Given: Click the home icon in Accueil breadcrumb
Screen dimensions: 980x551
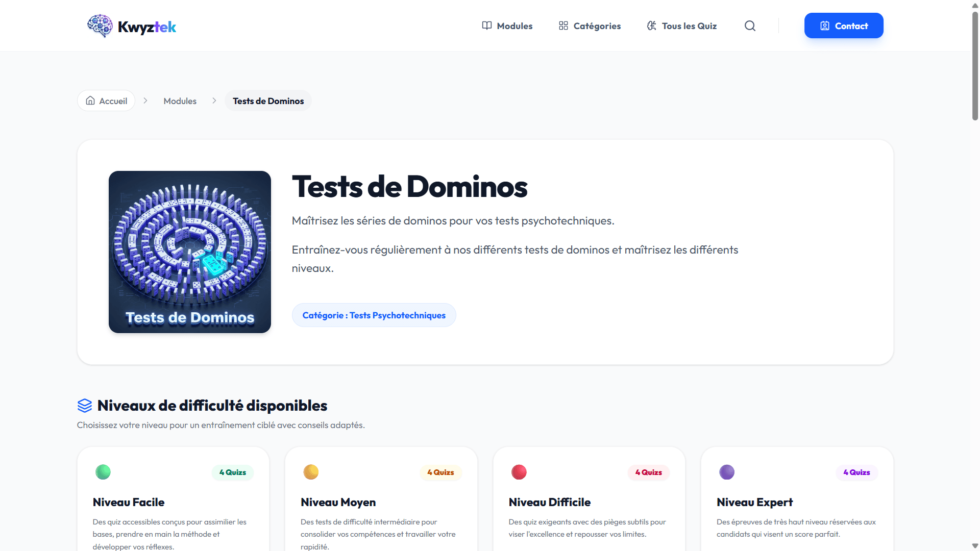Looking at the screenshot, I should pos(90,101).
